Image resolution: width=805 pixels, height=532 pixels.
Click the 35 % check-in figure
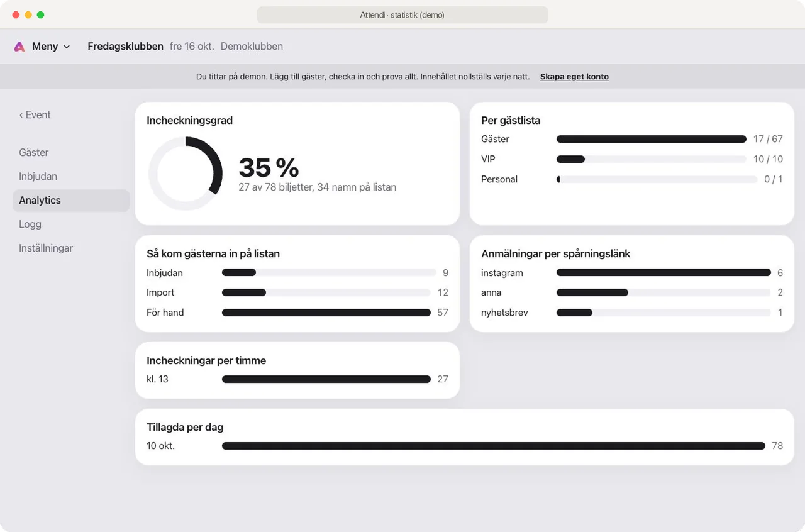269,167
